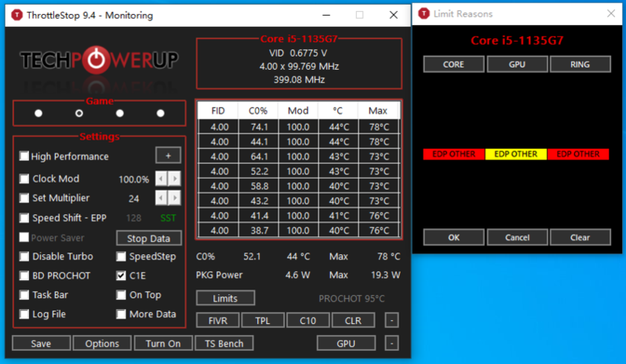Click the plus button beside High Performance
This screenshot has height=364, width=626.
click(168, 155)
